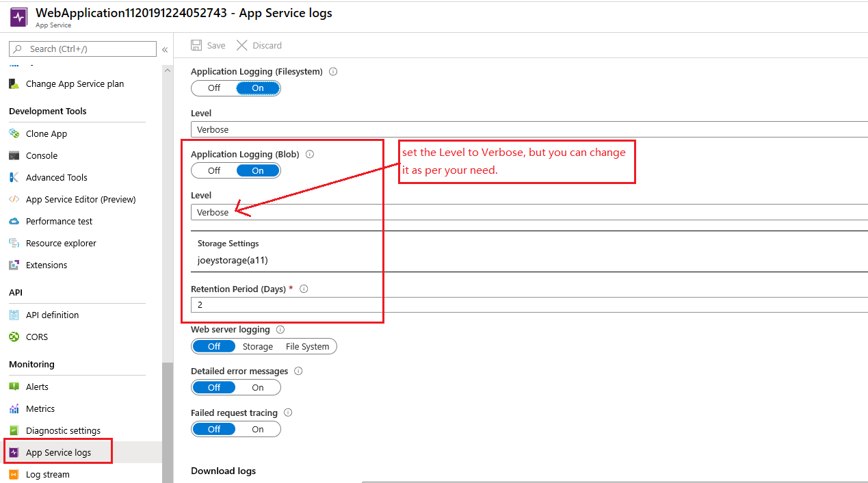This screenshot has height=483, width=868.
Task: Turn Failed request tracing Off
Action: pos(214,429)
